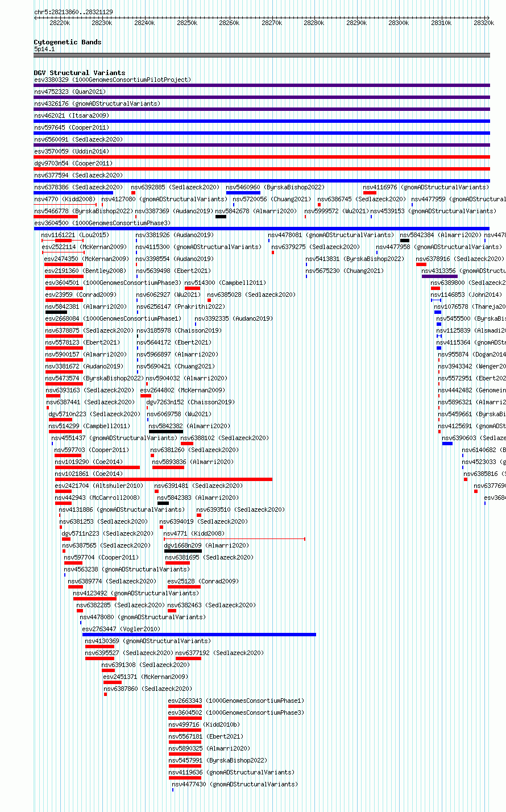
Task: Click dgv9703n54 (Cooper2011) label
Action: coord(73,163)
